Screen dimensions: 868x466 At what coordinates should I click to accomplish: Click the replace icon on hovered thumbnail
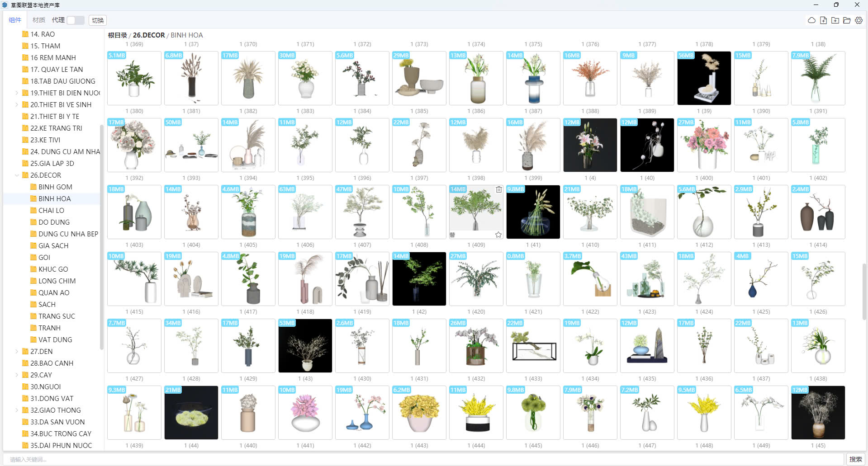coord(452,235)
